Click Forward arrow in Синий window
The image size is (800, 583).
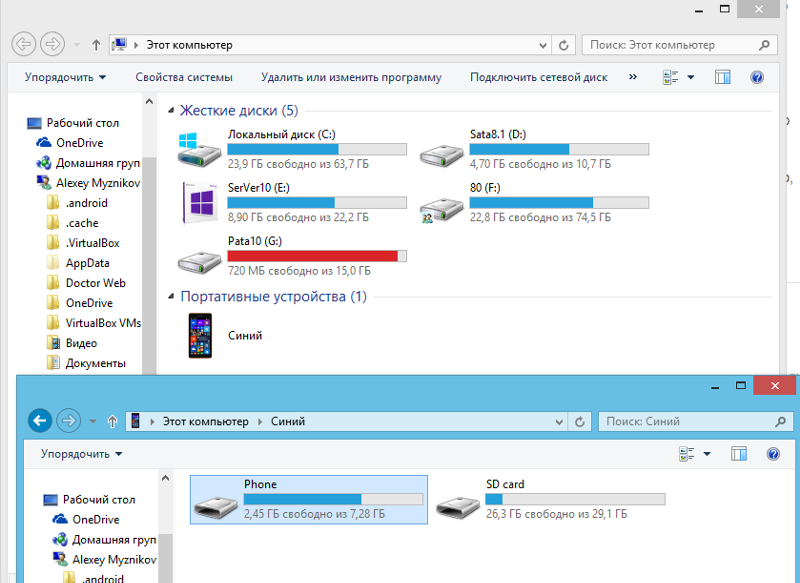pyautogui.click(x=68, y=421)
